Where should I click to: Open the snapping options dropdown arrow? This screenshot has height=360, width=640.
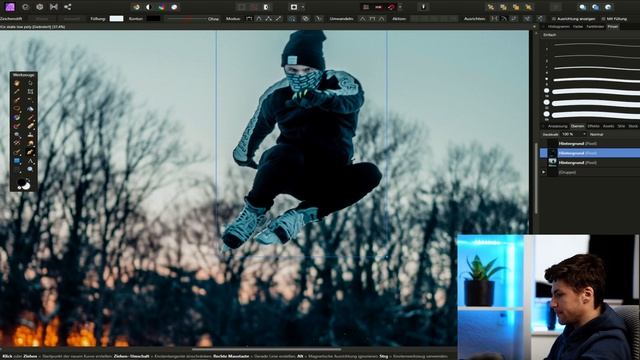[400, 7]
